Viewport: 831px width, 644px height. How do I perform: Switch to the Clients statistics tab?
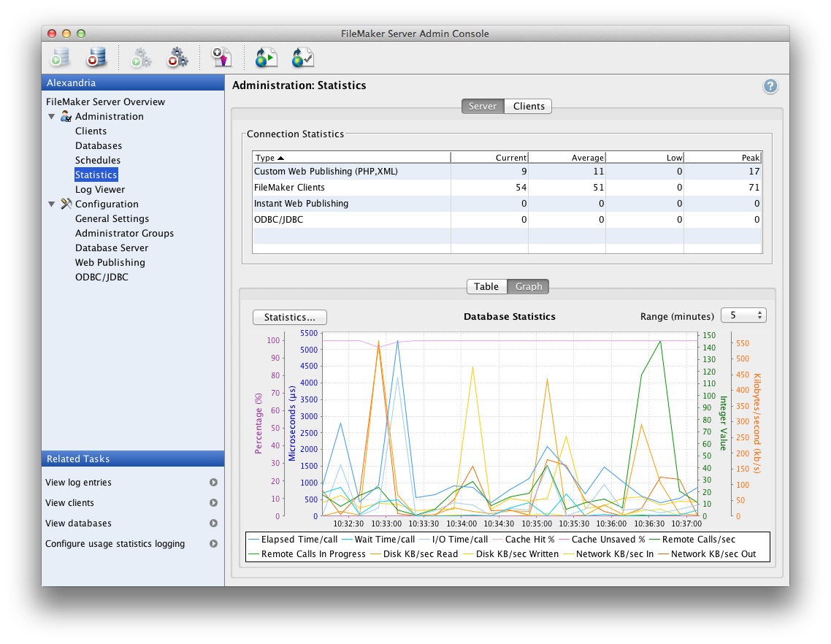[x=529, y=106]
